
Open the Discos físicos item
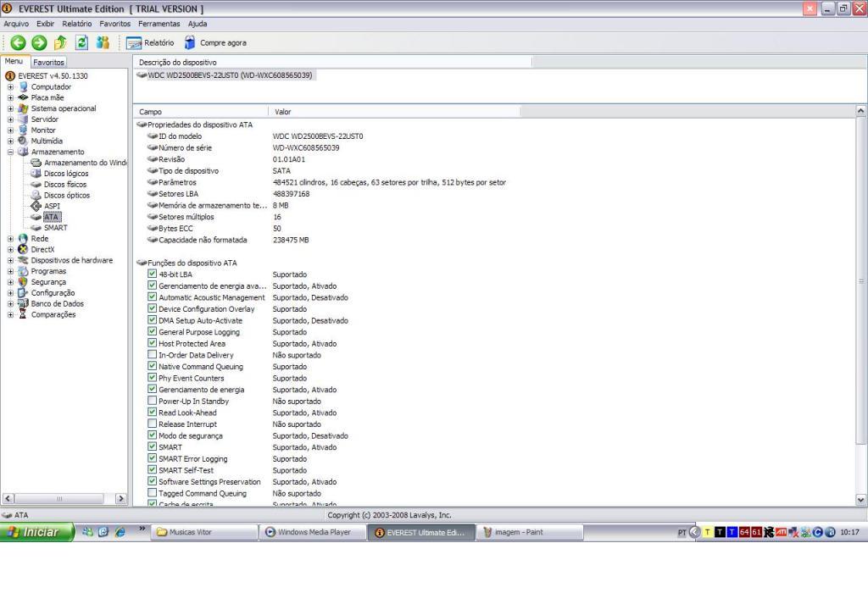click(65, 184)
